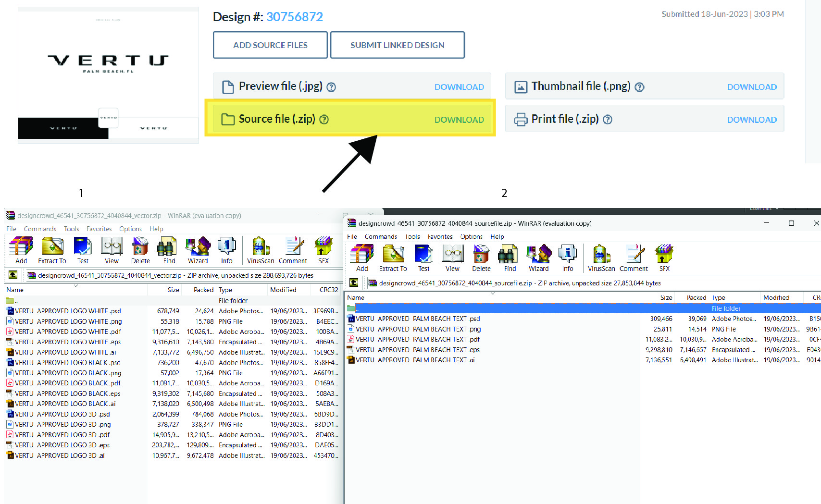Click SFX icon in vector.zip WinRAR window

[x=323, y=250]
